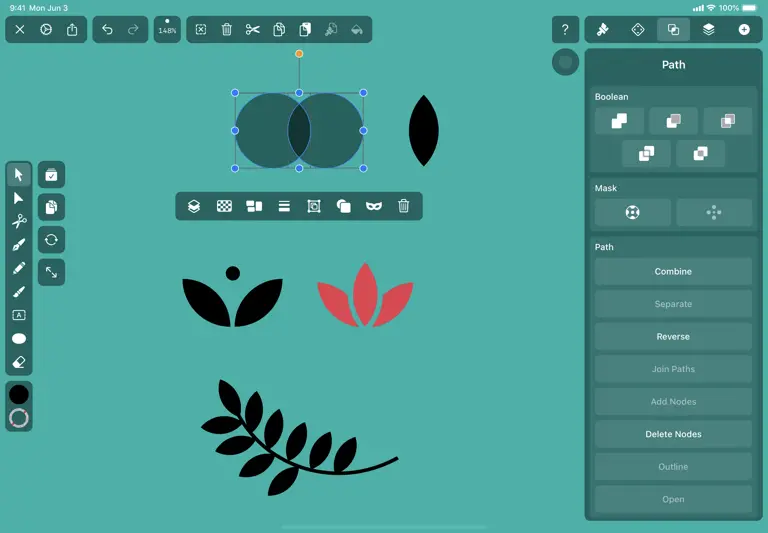Screen dimensions: 768x533
Task: Click the Outline button
Action: (x=673, y=467)
